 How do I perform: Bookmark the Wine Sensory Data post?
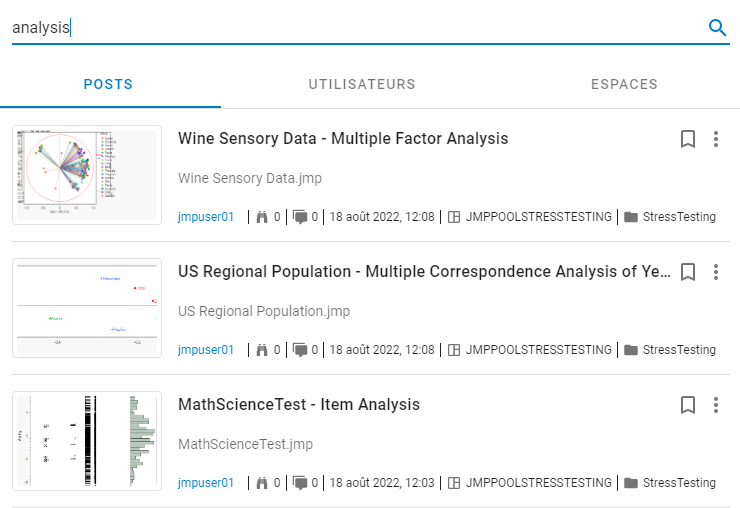[688, 139]
